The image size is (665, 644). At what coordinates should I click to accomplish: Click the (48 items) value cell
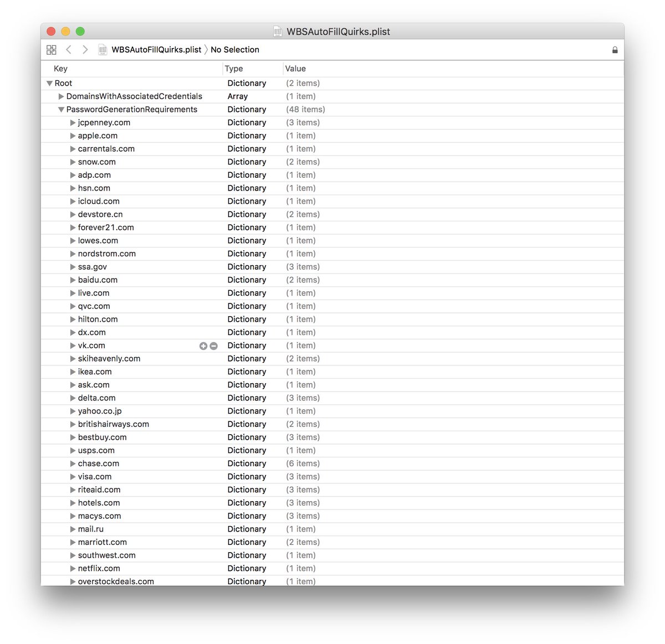tap(305, 110)
